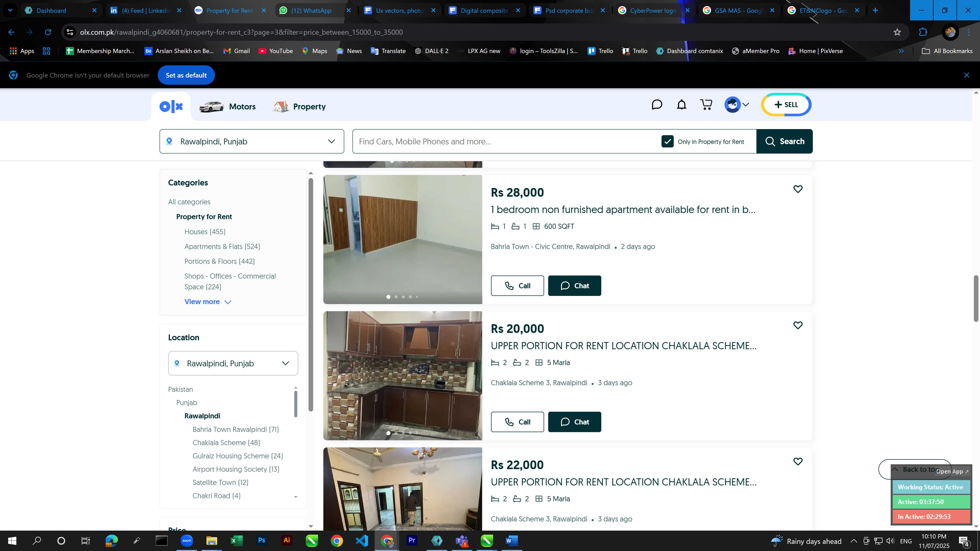Image resolution: width=980 pixels, height=551 pixels.
Task: Open All Bookmarks folder
Action: (x=947, y=51)
